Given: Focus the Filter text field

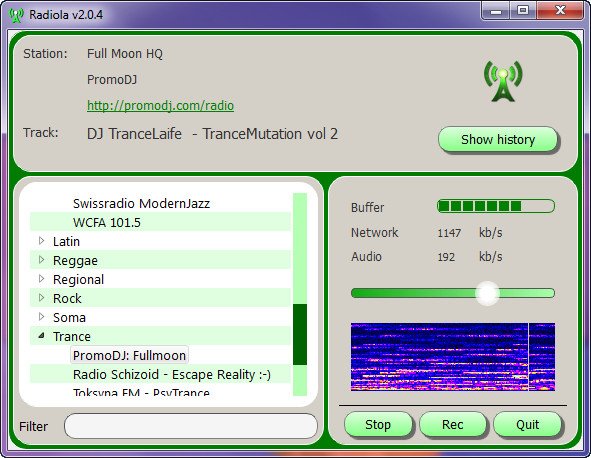Looking at the screenshot, I should tap(191, 426).
